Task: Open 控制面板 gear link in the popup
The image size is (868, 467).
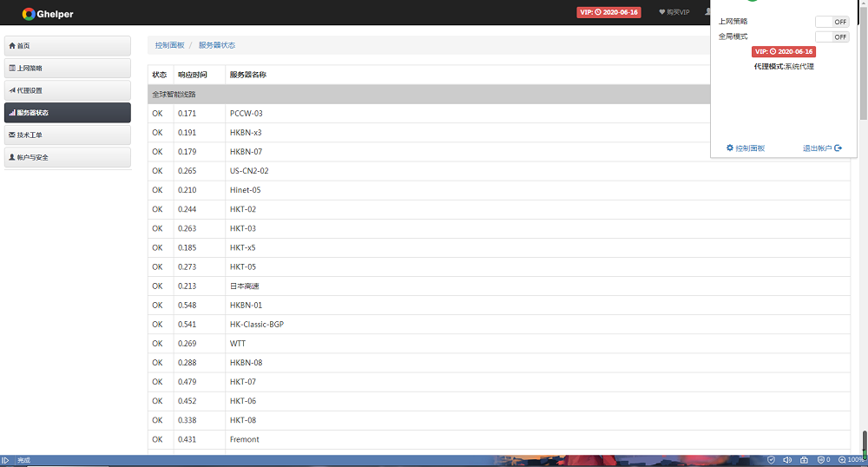Action: (745, 148)
